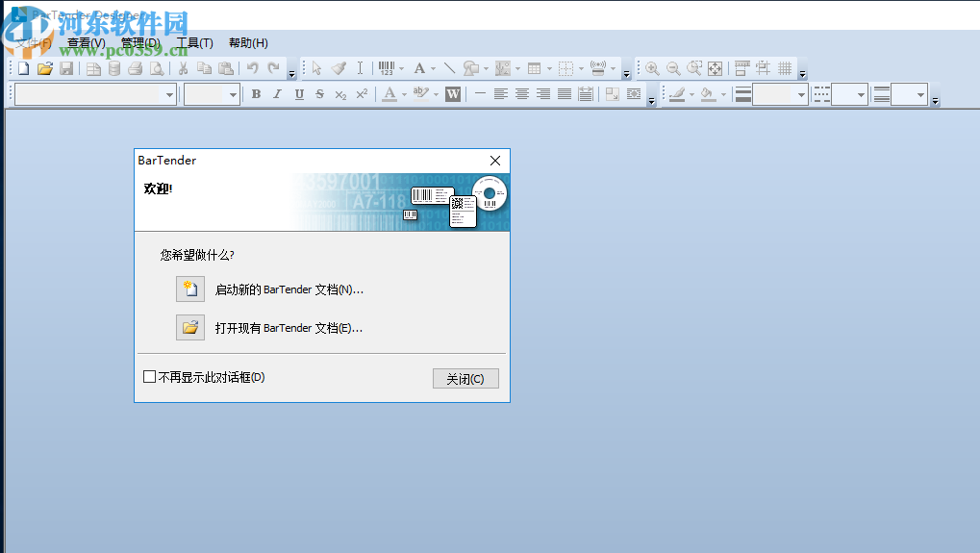
Task: Click the fill color bucket swatch
Action: click(x=708, y=94)
